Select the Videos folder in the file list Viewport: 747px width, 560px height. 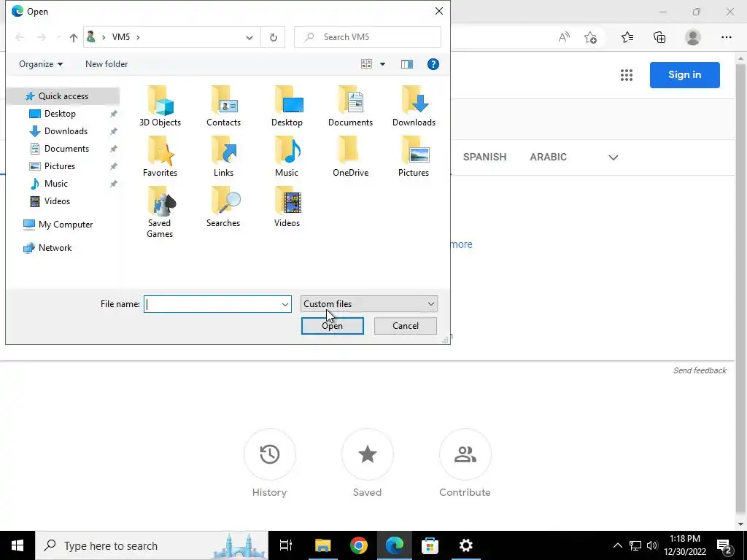(x=287, y=208)
